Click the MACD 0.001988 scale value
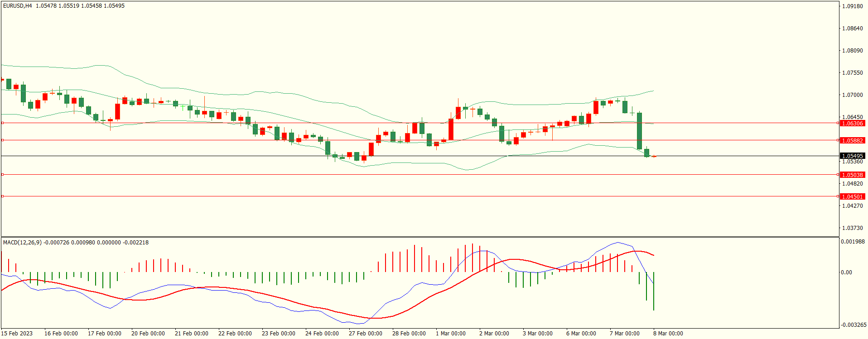The image size is (868, 339). pos(853,242)
